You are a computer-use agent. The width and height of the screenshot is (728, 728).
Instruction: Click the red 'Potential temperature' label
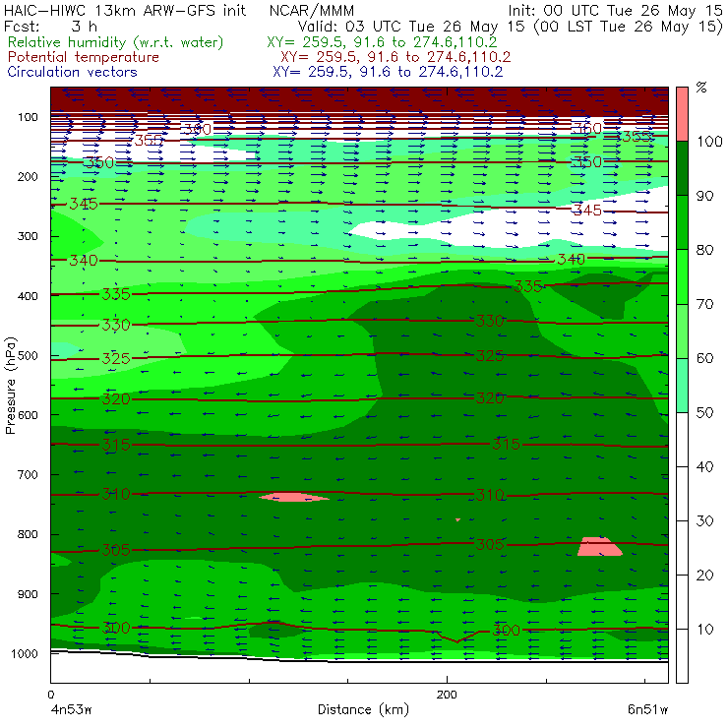pyautogui.click(x=83, y=57)
